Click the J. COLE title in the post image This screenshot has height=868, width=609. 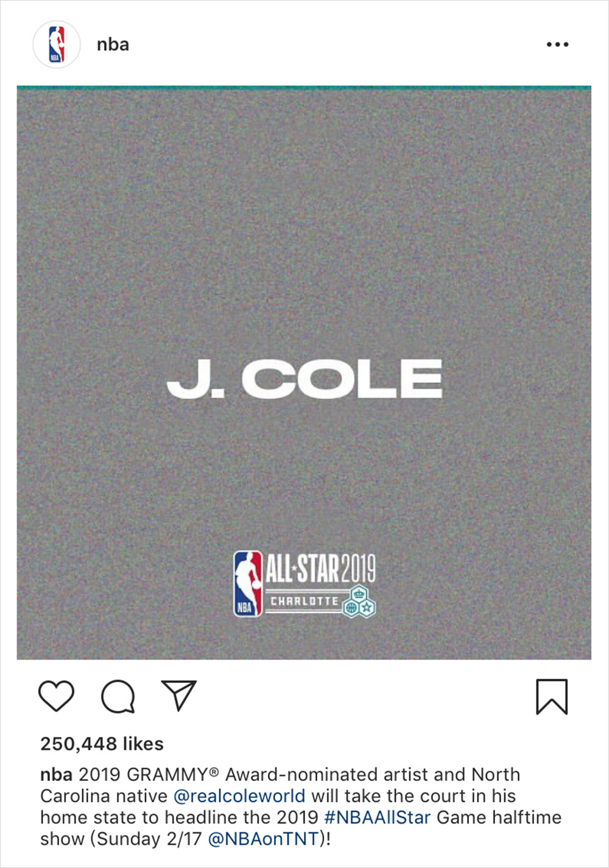pos(304,379)
